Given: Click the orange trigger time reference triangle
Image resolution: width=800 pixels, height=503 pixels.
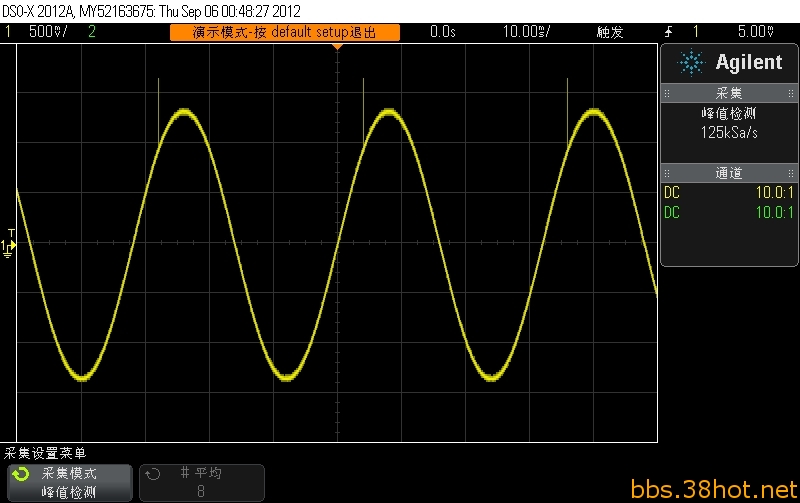Looking at the screenshot, I should click(x=337, y=46).
